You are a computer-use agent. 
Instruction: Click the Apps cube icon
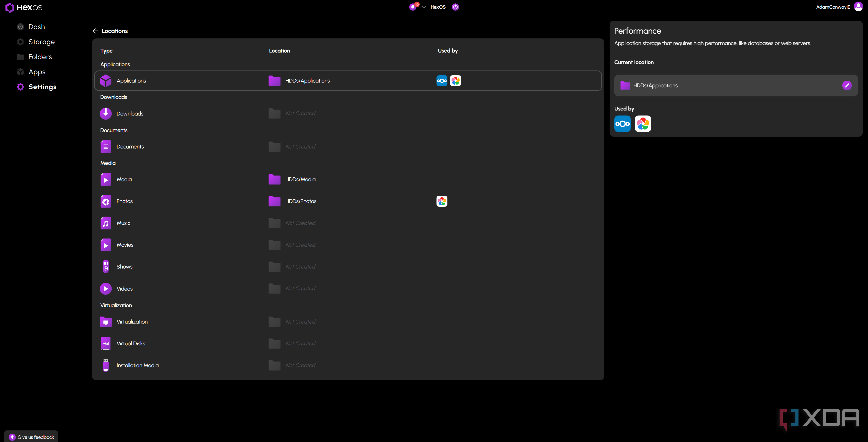[20, 72]
